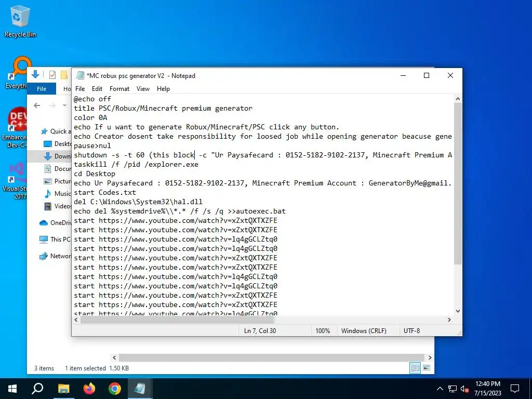Open taskbar Search

click(x=37, y=389)
